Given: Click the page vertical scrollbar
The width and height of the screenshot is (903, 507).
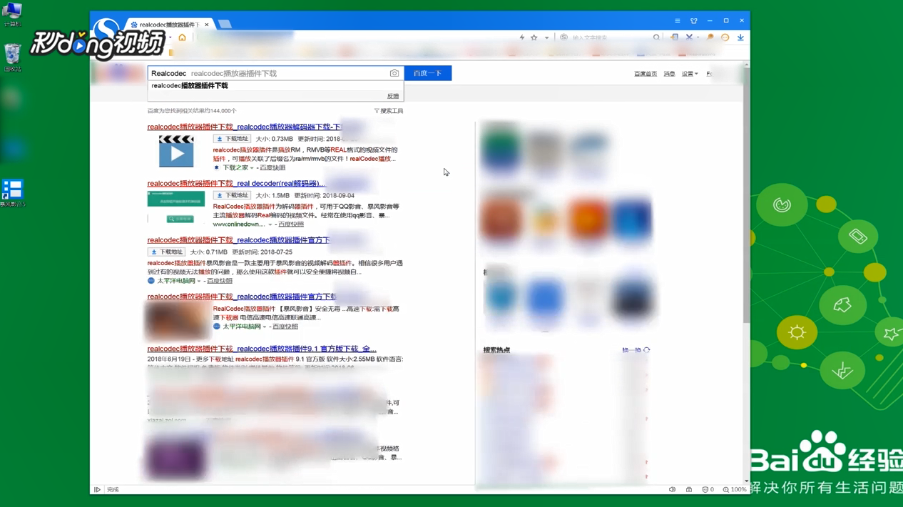Looking at the screenshot, I should 746,196.
